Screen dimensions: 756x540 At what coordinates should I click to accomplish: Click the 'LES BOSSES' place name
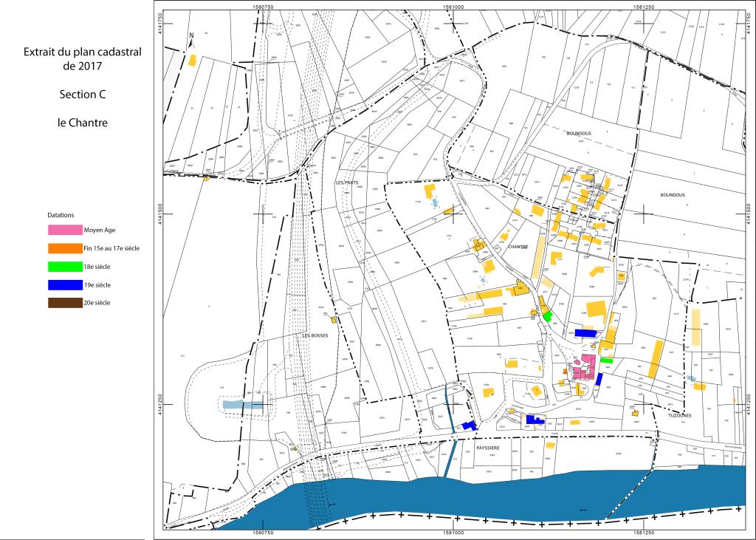(x=315, y=335)
